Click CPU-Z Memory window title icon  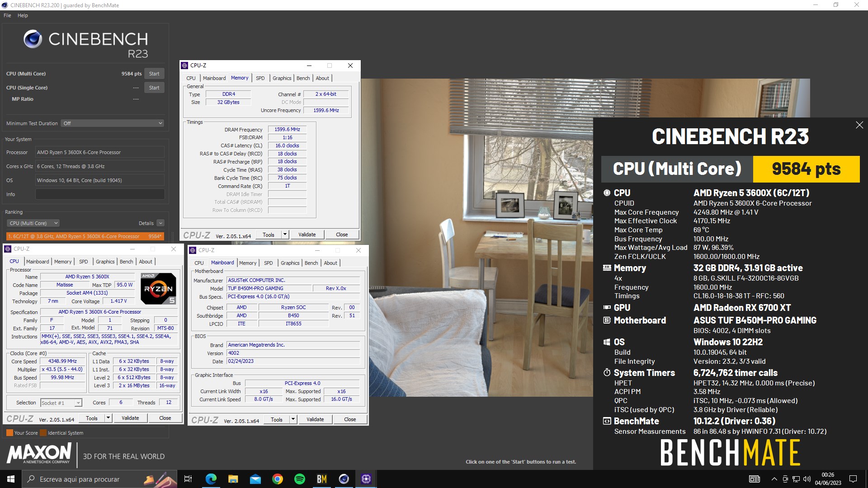(184, 66)
